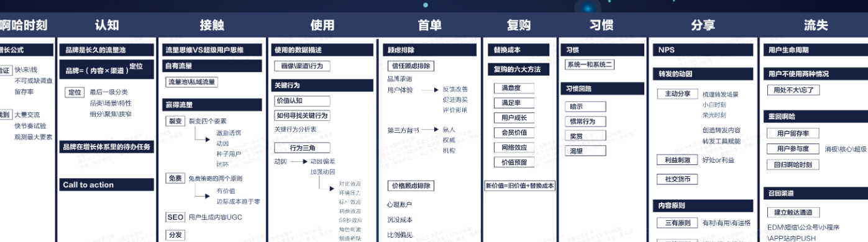Click the 网络效应 box
868x242 pixels.
pos(514,147)
